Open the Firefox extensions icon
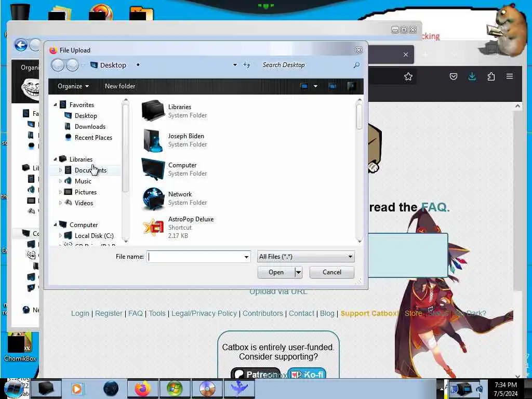The image size is (532, 399). click(491, 77)
